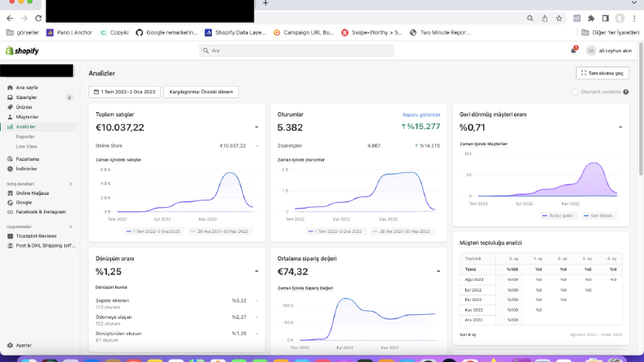Click Müşteri topluluğu analizi title

(x=491, y=243)
